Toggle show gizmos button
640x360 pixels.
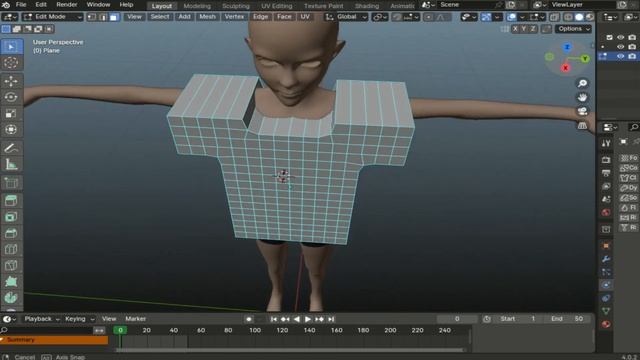[x=486, y=17]
